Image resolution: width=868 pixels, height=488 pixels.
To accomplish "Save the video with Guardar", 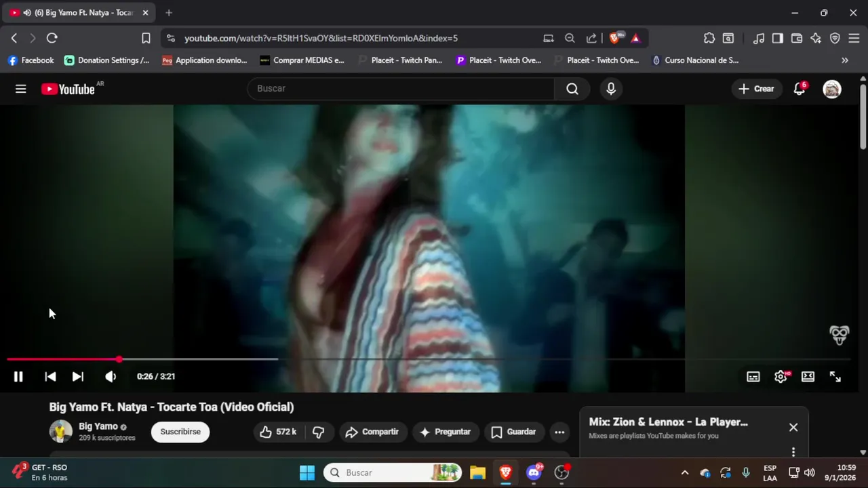I will (513, 432).
